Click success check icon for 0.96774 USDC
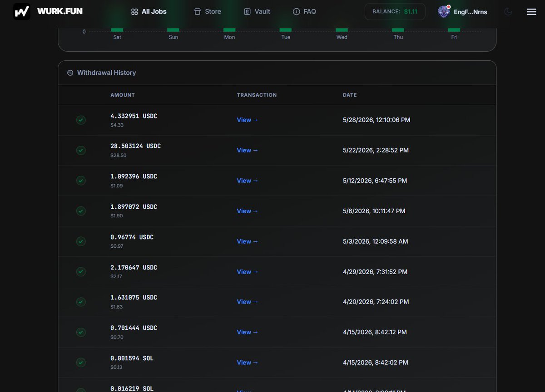Screen dimensions: 545x392 click(x=81, y=241)
